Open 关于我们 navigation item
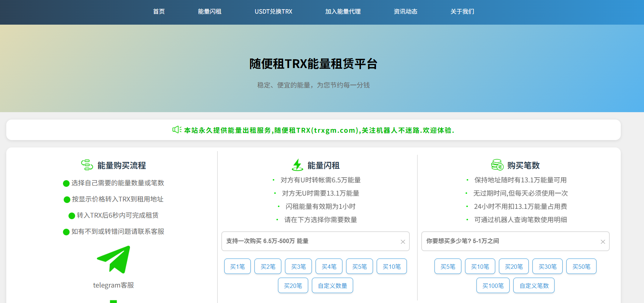 click(x=462, y=11)
